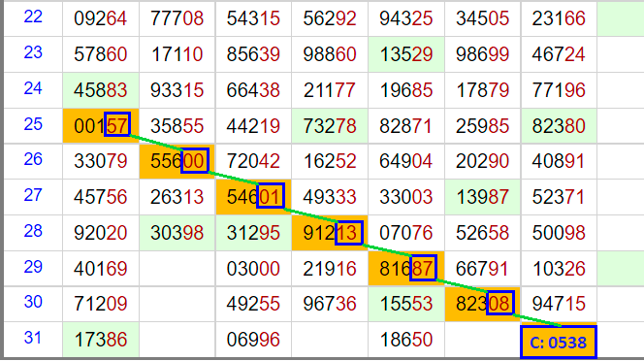Image resolution: width=644 pixels, height=361 pixels.
Task: Click green cell 13529 in row 23
Action: [x=406, y=54]
